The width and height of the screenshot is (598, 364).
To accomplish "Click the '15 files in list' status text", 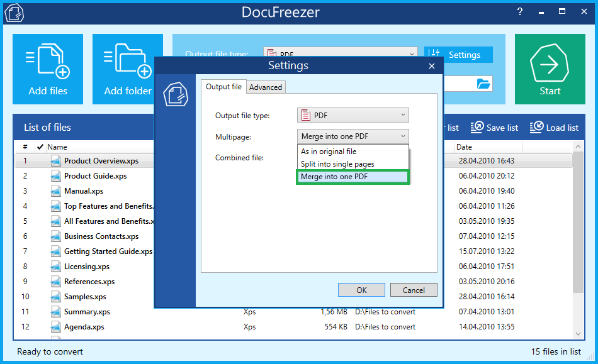I will (x=556, y=352).
